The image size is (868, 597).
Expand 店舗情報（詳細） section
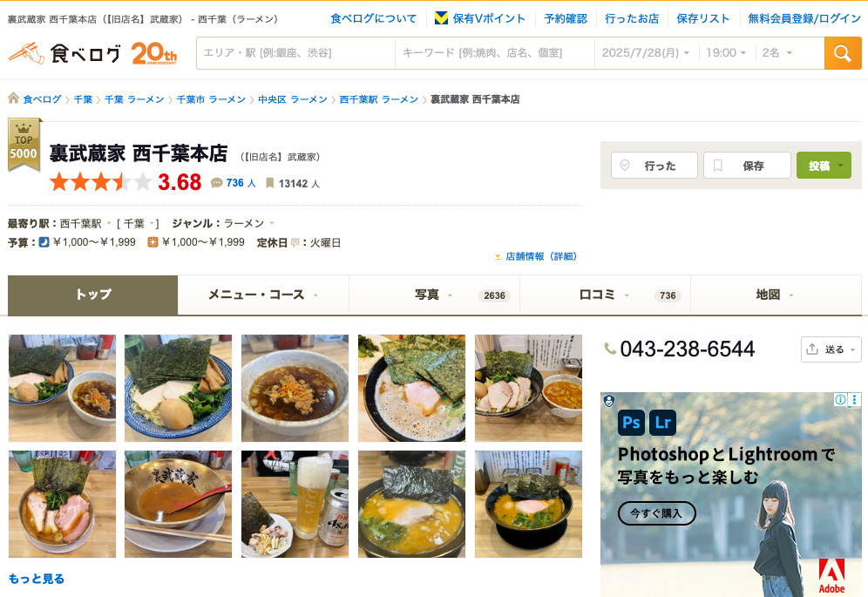536,256
